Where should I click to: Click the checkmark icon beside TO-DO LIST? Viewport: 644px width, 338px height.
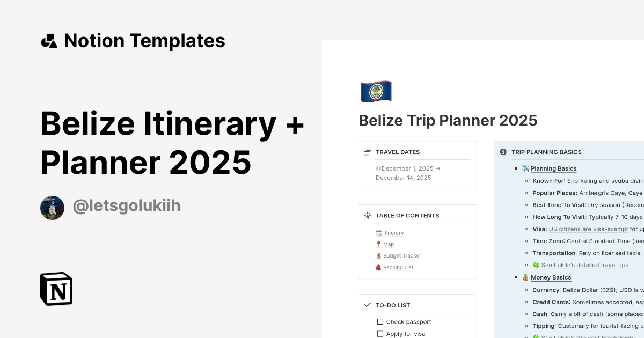(x=368, y=304)
